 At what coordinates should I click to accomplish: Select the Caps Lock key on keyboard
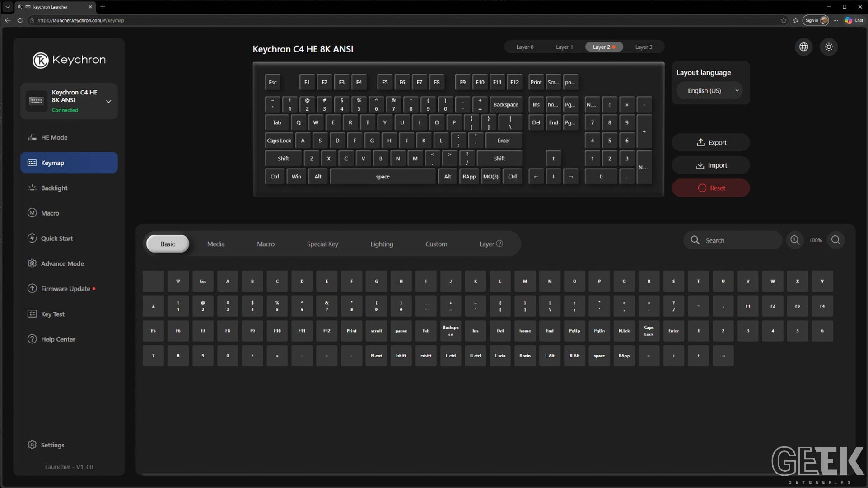[279, 141]
